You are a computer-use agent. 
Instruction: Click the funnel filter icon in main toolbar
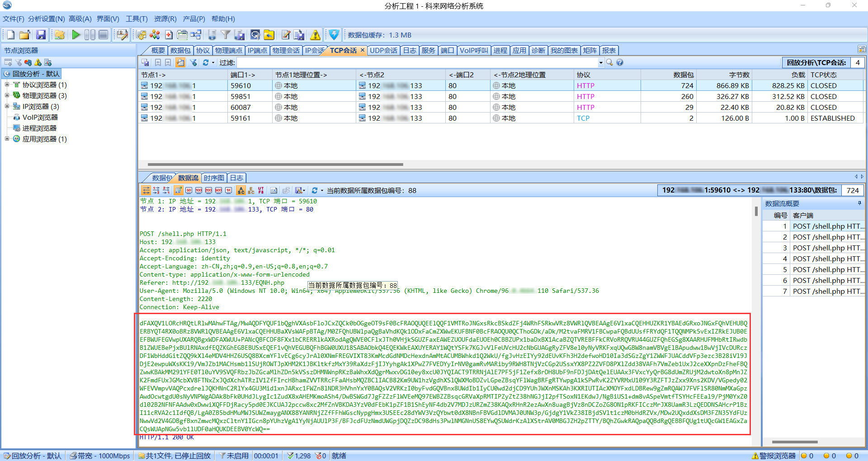point(226,35)
